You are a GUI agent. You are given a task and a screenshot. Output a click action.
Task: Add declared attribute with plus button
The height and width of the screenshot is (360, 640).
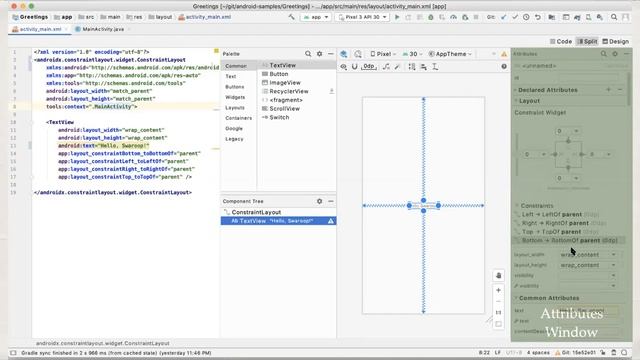pyautogui.click(x=608, y=90)
